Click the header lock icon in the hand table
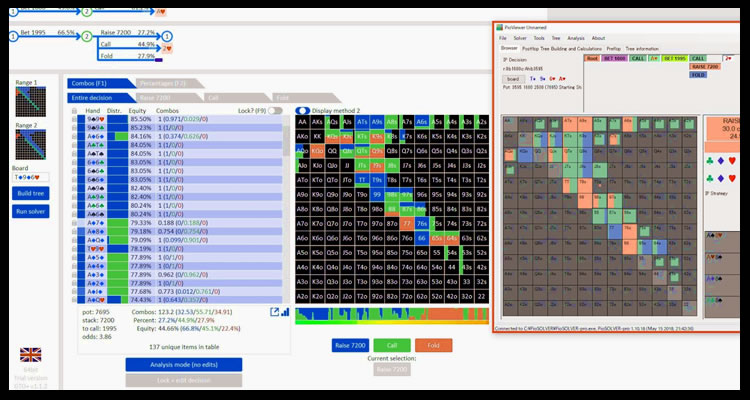 point(74,111)
